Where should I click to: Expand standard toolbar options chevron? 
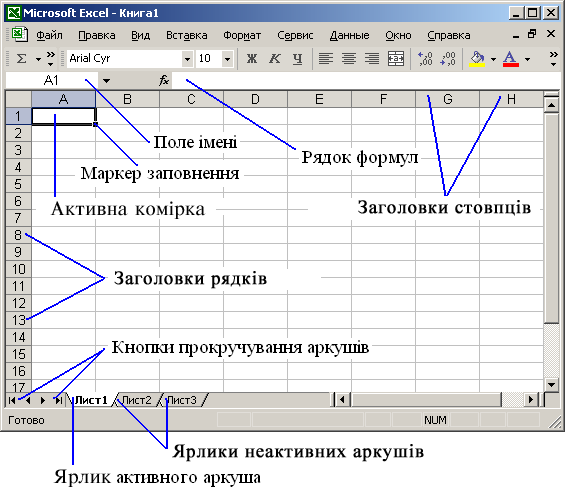click(x=51, y=59)
